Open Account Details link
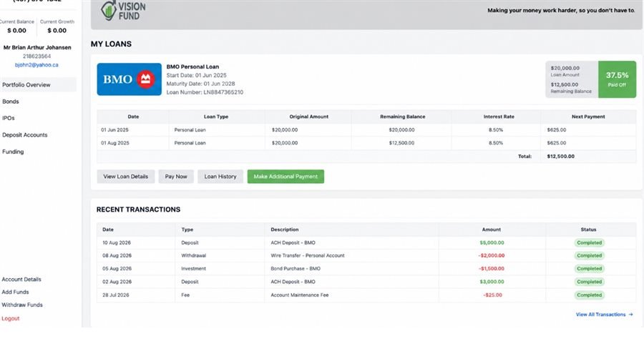Screen dimensions: 644x339 coord(21,279)
